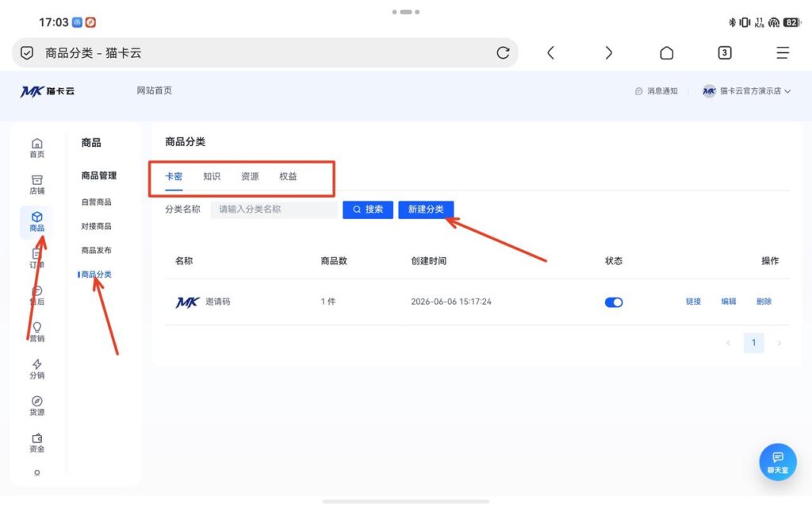The image size is (812, 508).
Task: Open 对接商品 in the product menu
Action: click(96, 226)
